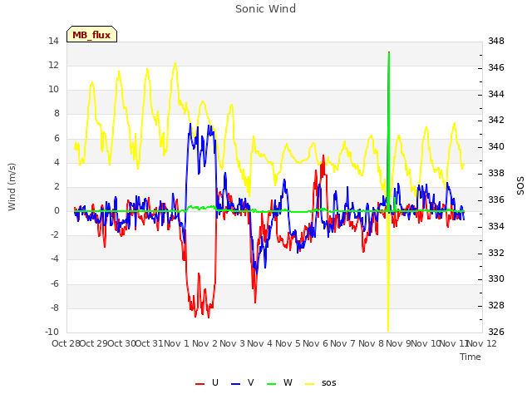Click the blue V legend swatch

[235, 384]
